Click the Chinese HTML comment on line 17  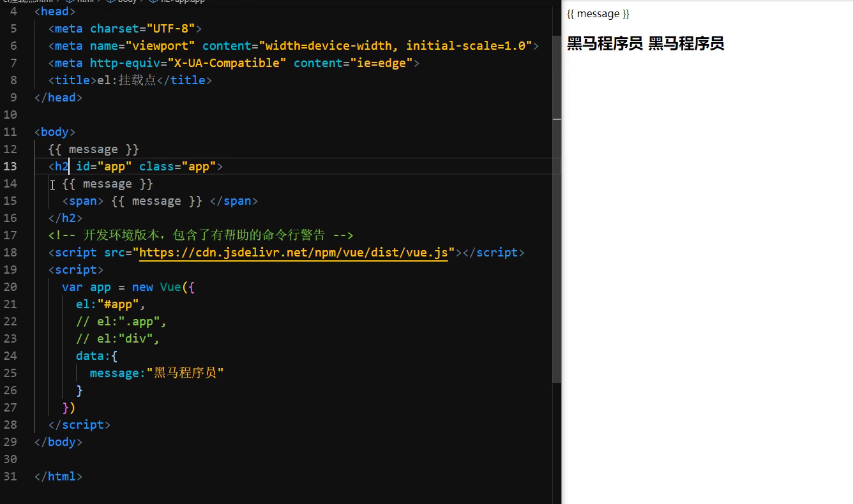[x=200, y=235]
